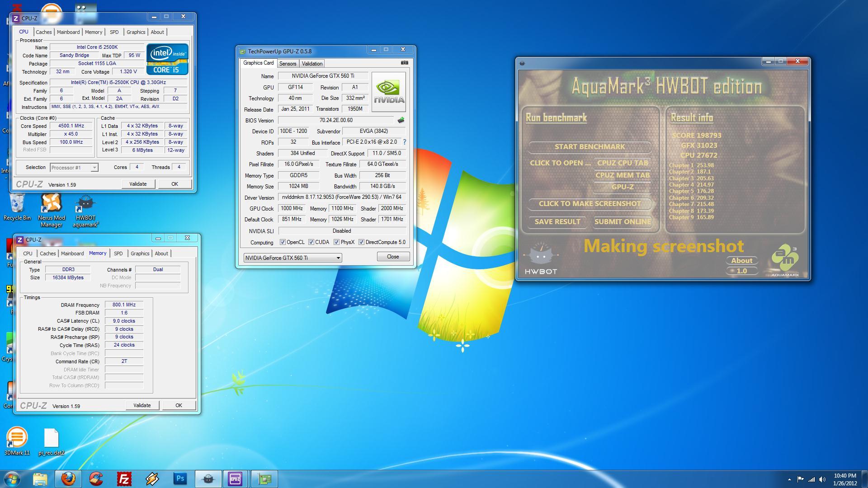
Task: Click the DRAM Frequency 800.1 MHz value
Action: (x=124, y=305)
